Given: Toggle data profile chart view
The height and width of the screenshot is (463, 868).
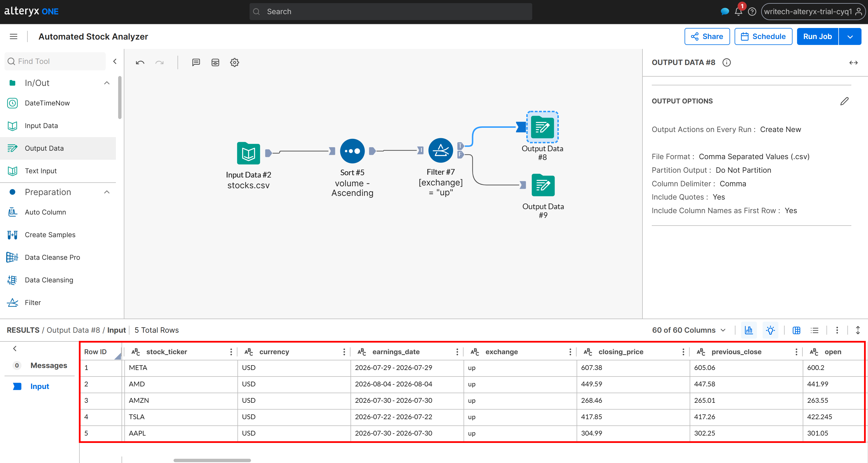Looking at the screenshot, I should coord(749,330).
